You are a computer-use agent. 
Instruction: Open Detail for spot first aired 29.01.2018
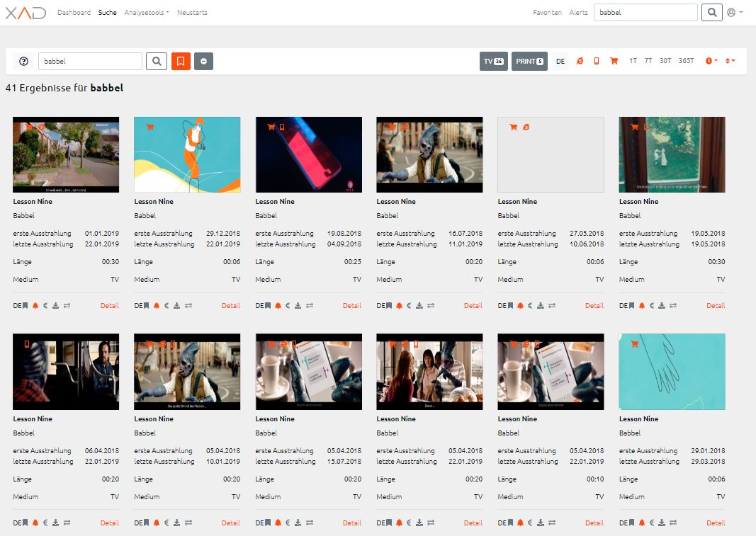pyautogui.click(x=716, y=523)
